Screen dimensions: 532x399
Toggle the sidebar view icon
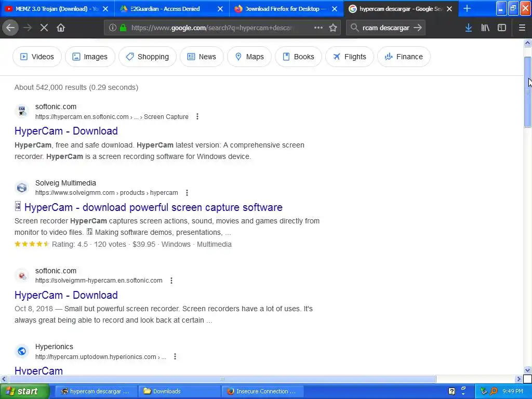502,28
